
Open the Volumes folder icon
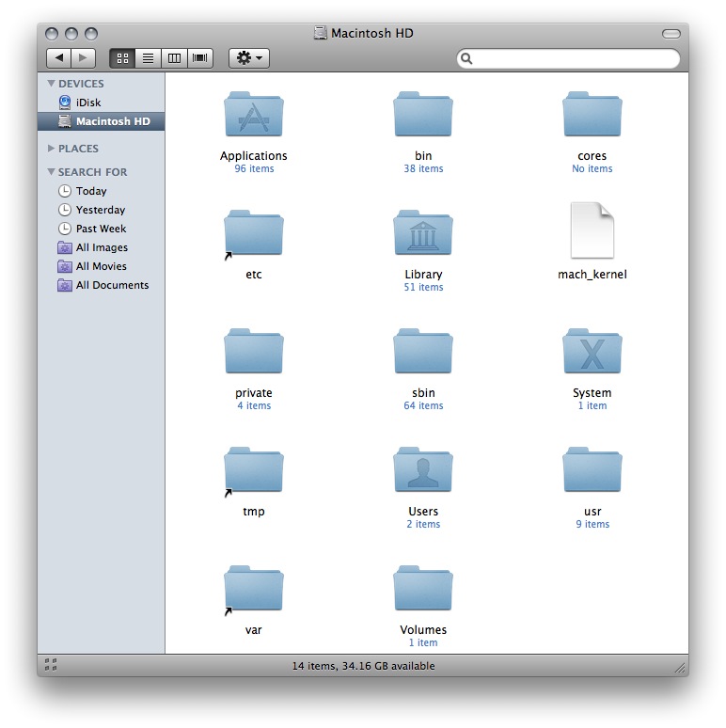[423, 588]
